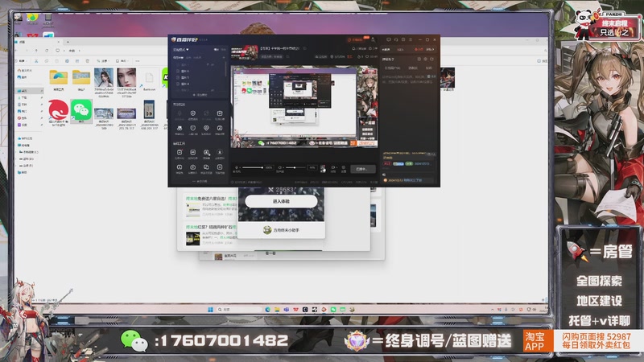Viewport: 644px width, 362px height.
Task: Click the magnifier icon in the live tools grid
Action: (x=206, y=152)
